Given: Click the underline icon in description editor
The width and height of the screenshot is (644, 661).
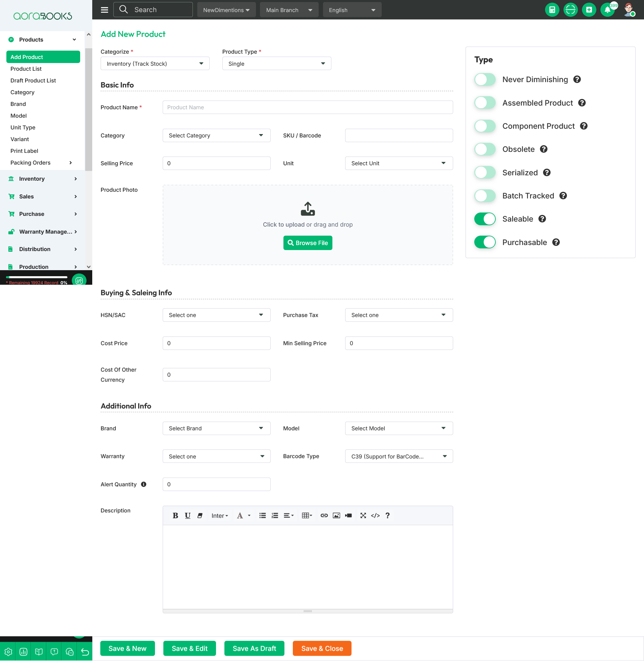Looking at the screenshot, I should tap(187, 515).
